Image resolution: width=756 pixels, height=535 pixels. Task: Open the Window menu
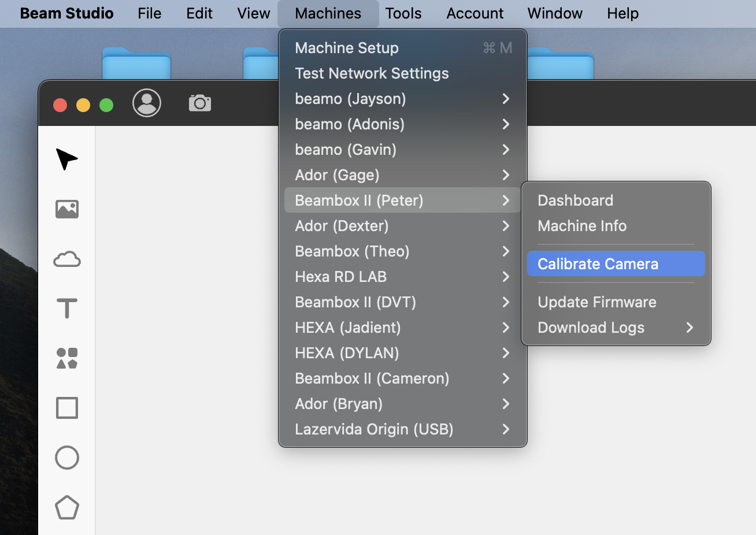(x=555, y=13)
